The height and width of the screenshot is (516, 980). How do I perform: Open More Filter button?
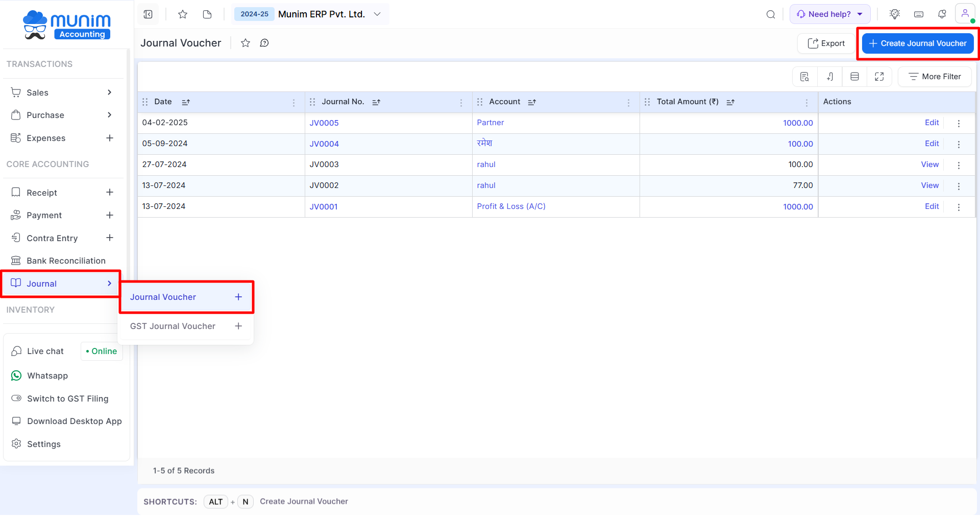935,77
